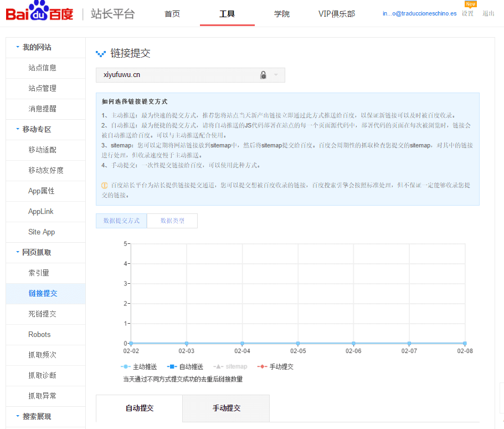504x429 pixels.
Task: Open 索引量 in sidebar
Action: 45,273
